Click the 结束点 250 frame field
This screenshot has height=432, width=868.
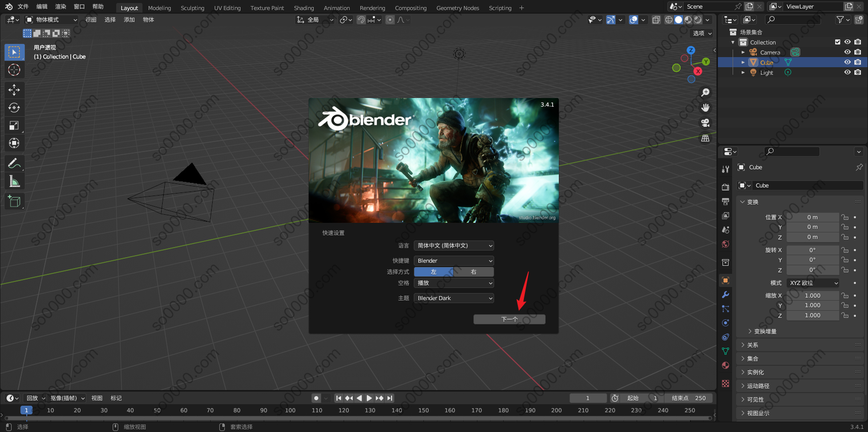(x=689, y=398)
